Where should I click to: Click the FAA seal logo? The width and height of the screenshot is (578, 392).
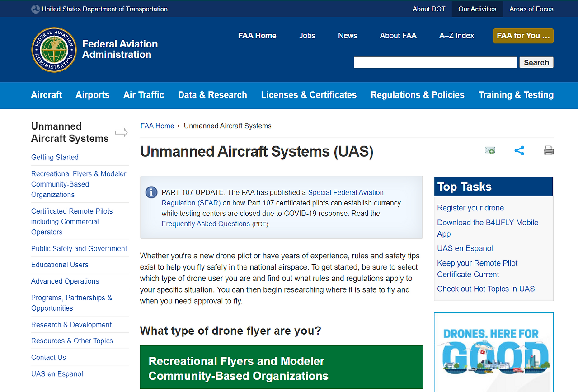(54, 50)
